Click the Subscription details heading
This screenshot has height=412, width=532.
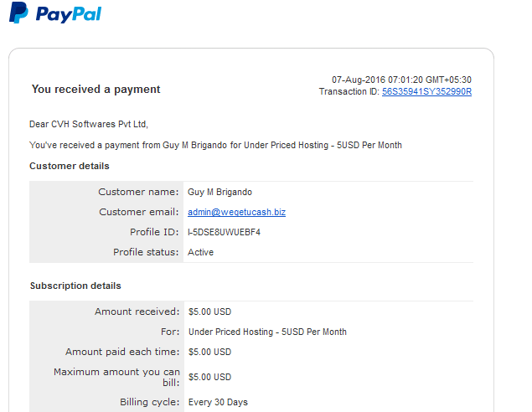point(75,286)
